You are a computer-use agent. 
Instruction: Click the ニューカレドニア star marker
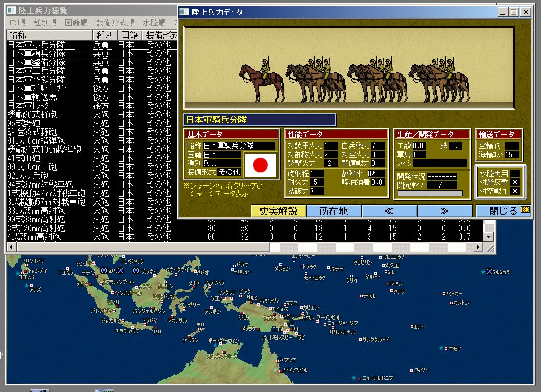pyautogui.click(x=353, y=378)
